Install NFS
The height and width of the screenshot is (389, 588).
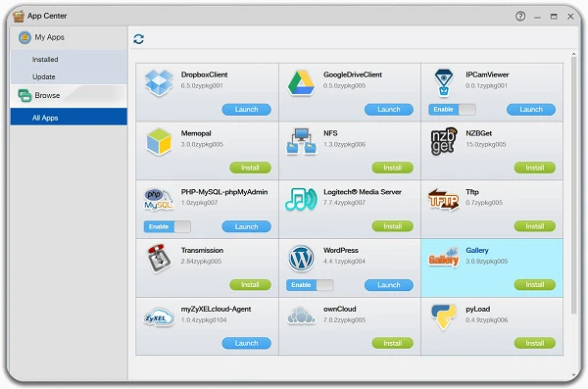click(393, 168)
